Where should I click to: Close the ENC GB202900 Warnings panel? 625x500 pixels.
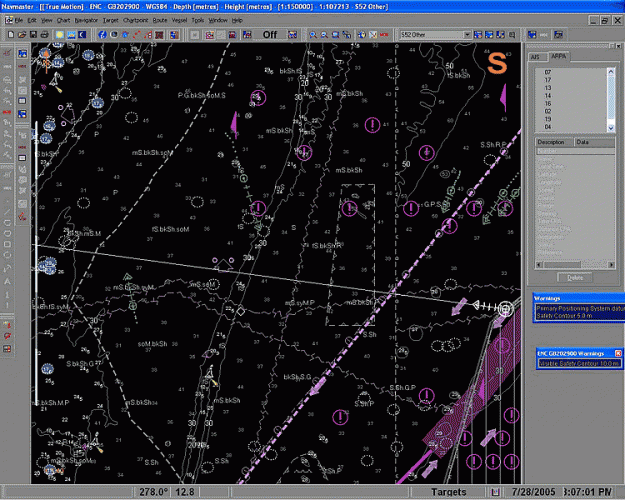pos(617,354)
